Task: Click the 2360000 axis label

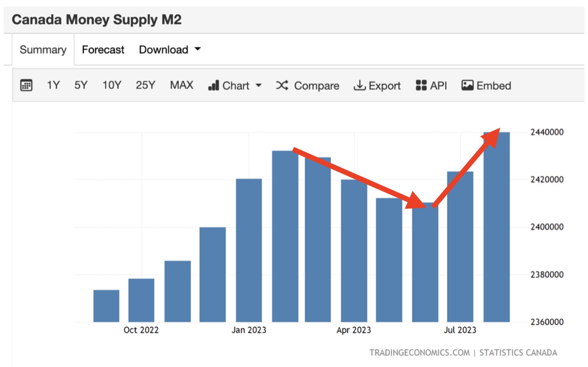Action: tap(547, 322)
